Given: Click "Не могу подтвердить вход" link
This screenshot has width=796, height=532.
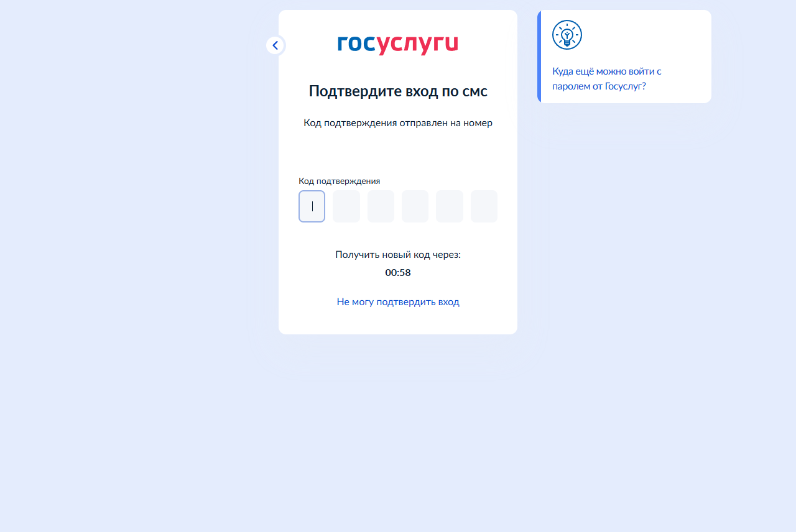Looking at the screenshot, I should coord(398,302).
